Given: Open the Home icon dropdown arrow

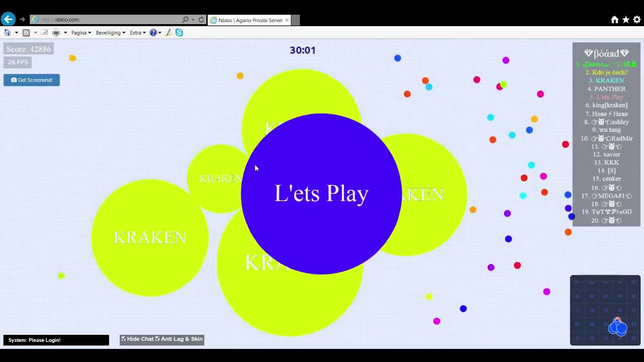Looking at the screenshot, I should pyautogui.click(x=16, y=33).
